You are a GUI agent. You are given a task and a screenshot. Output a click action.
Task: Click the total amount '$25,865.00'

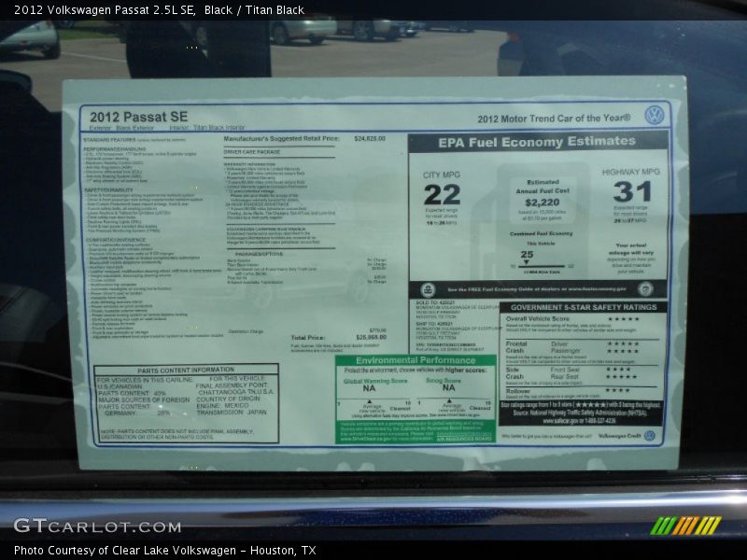pyautogui.click(x=371, y=337)
